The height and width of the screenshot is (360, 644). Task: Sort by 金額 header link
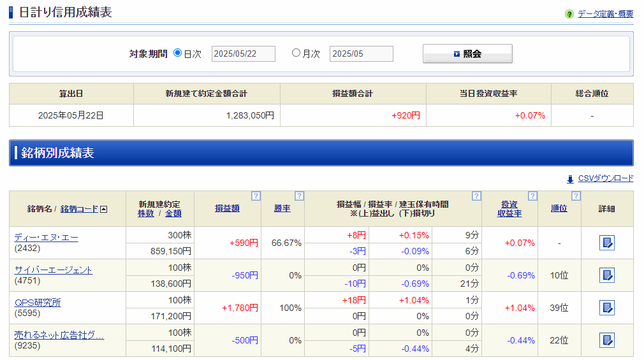coord(173,213)
